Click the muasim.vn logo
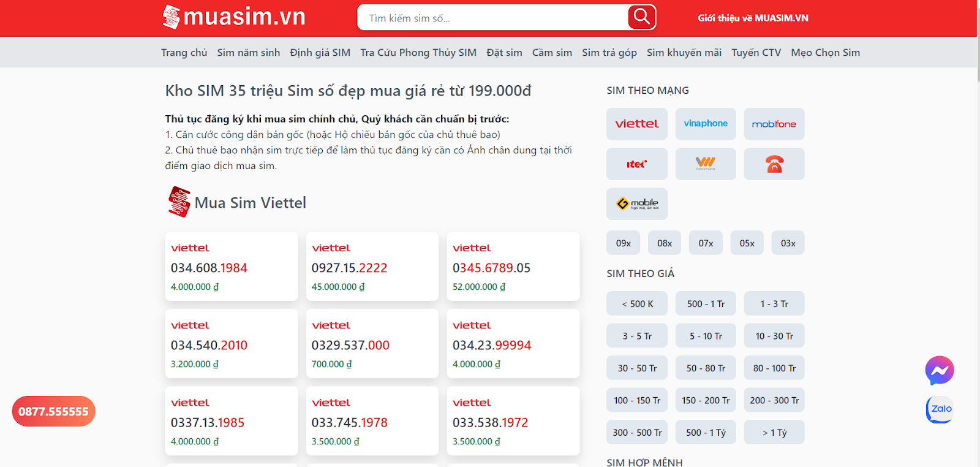The width and height of the screenshot is (980, 467). coord(233,17)
